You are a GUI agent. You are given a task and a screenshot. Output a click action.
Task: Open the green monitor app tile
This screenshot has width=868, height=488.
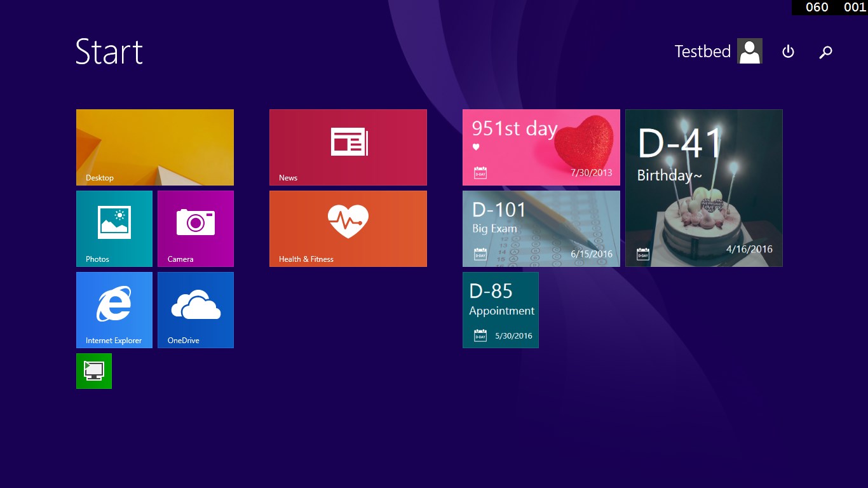[94, 370]
